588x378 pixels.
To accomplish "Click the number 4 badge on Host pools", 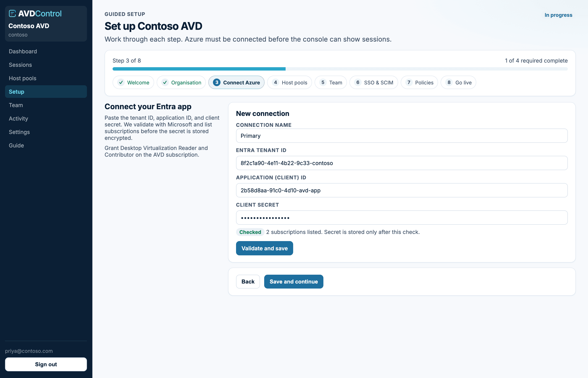I will tap(276, 83).
